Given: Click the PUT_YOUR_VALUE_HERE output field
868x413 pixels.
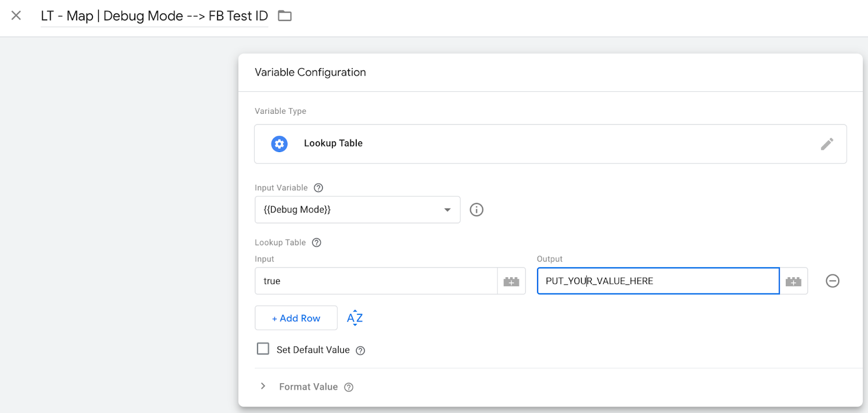Looking at the screenshot, I should [x=658, y=281].
